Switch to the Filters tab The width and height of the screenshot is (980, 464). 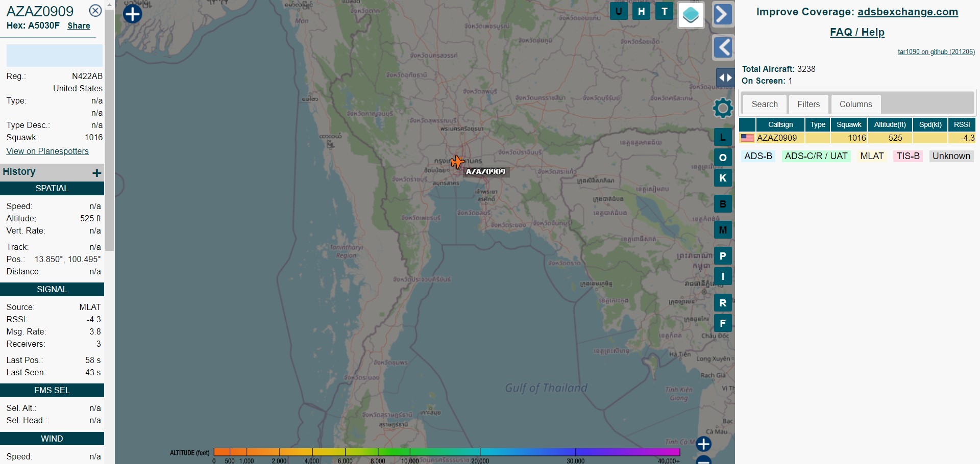pyautogui.click(x=808, y=104)
